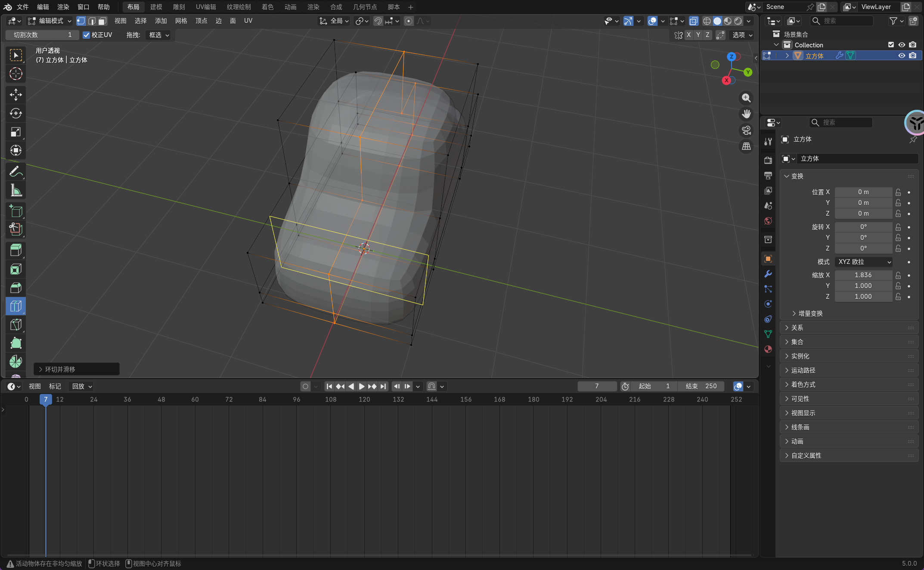Click the 切割次数 slider field
Viewport: 924px width, 570px height.
pos(42,35)
